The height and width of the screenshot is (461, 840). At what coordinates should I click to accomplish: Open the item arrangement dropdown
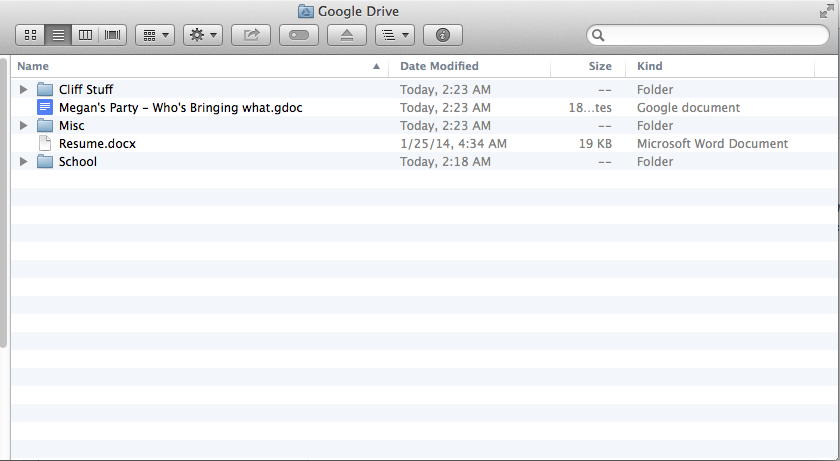(155, 35)
